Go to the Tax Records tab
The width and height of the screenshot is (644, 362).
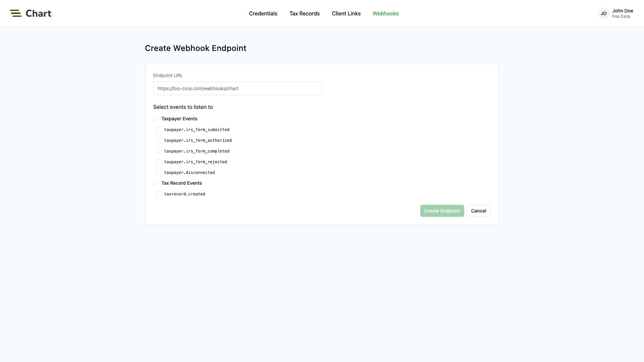pyautogui.click(x=304, y=13)
